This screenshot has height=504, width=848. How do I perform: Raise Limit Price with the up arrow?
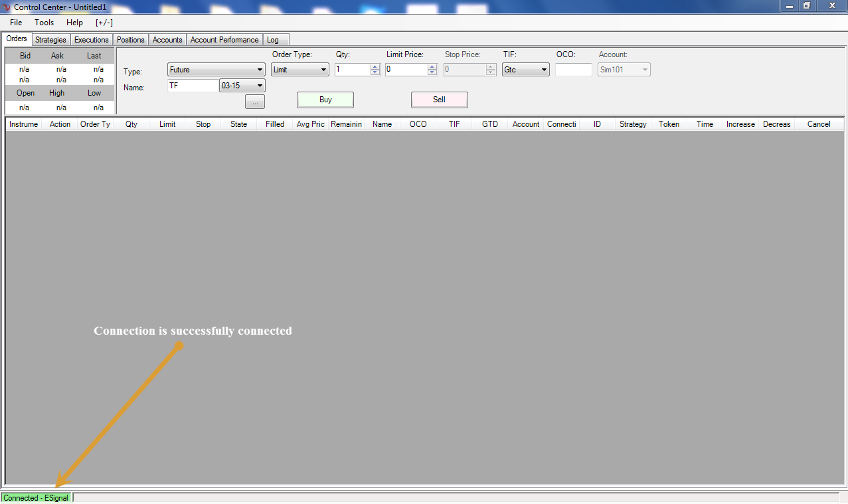point(433,66)
